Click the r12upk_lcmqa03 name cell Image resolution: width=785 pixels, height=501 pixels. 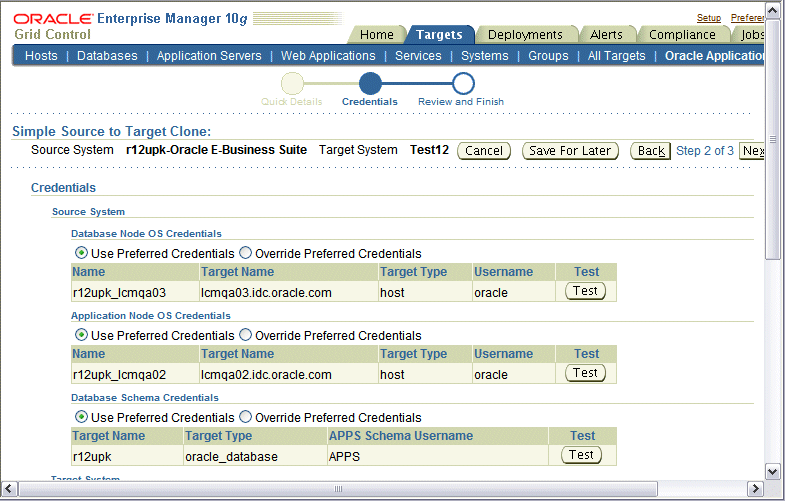click(135, 292)
